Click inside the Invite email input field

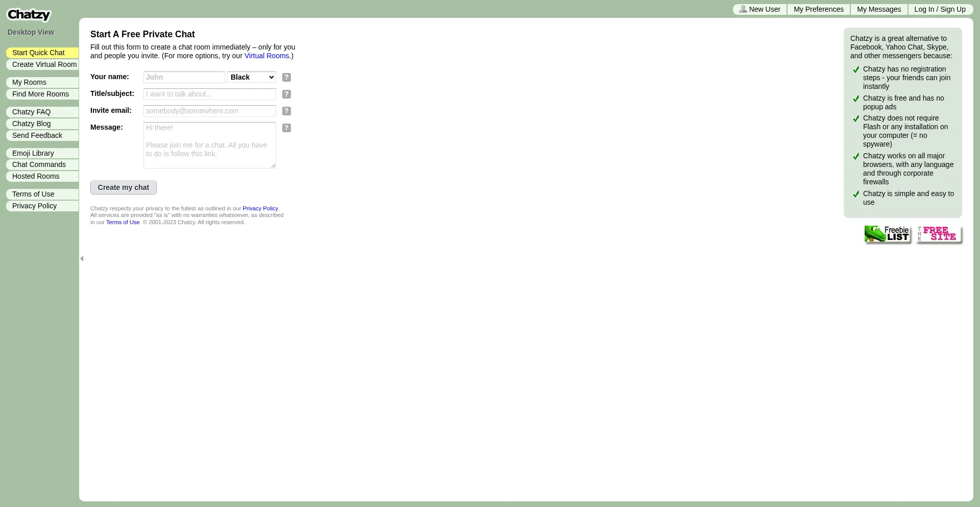(x=209, y=111)
